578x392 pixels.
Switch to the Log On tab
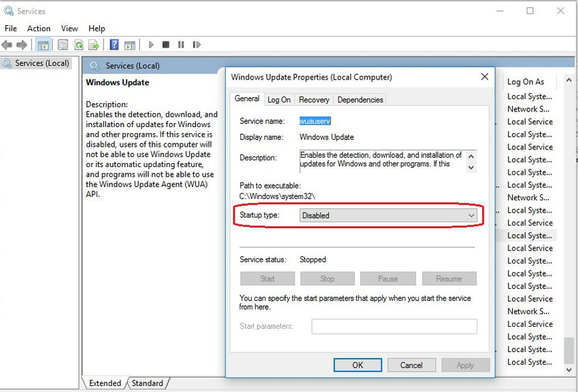[x=279, y=100]
